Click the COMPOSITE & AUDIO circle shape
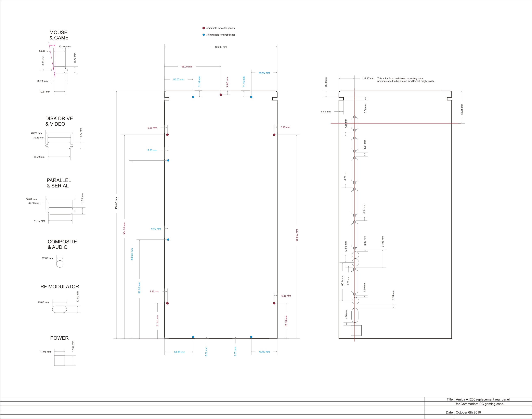Screen dimensions: 532x419 [60, 264]
